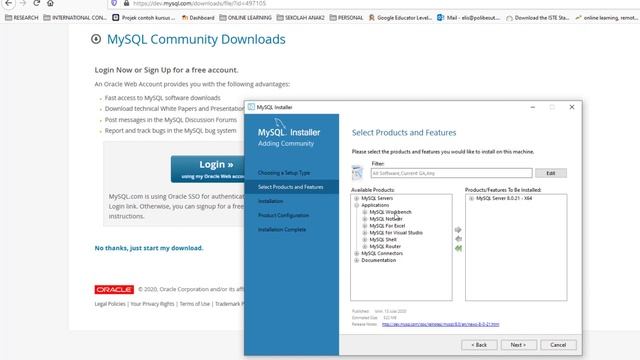Click the tracking protection shield icon
Image resolution: width=640 pixels, height=360 pixels.
[x=114, y=3]
